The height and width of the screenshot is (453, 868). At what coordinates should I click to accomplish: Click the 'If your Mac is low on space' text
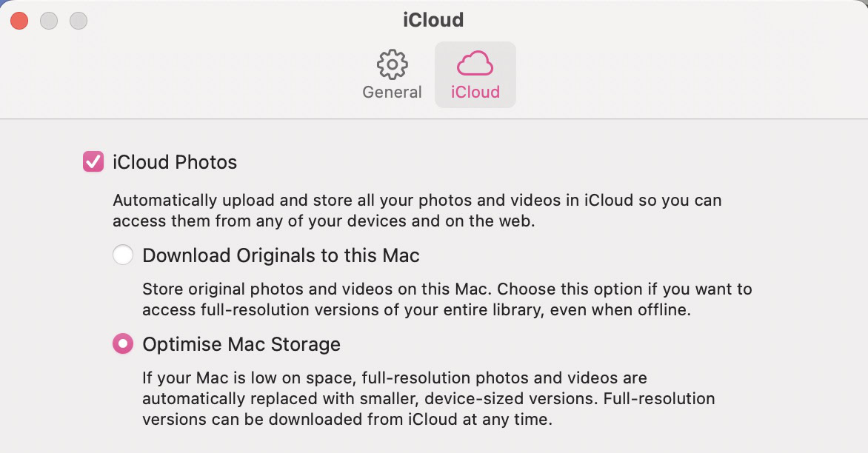pyautogui.click(x=394, y=378)
